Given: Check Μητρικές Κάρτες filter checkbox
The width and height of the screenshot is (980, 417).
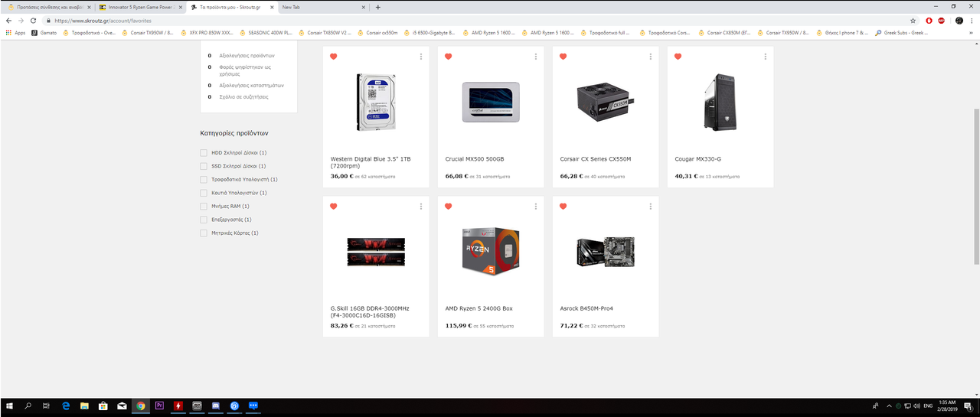Looking at the screenshot, I should click(x=204, y=233).
